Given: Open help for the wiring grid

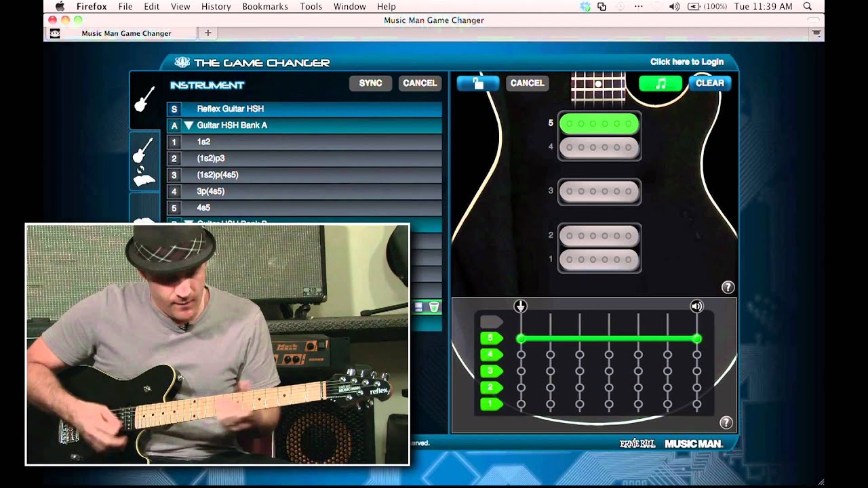Looking at the screenshot, I should (726, 423).
